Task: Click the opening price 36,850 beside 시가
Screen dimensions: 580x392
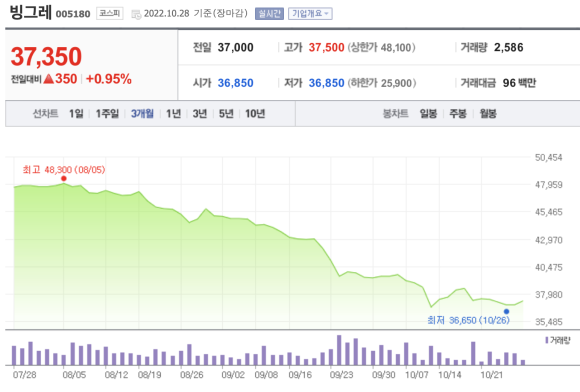Action: click(236, 83)
